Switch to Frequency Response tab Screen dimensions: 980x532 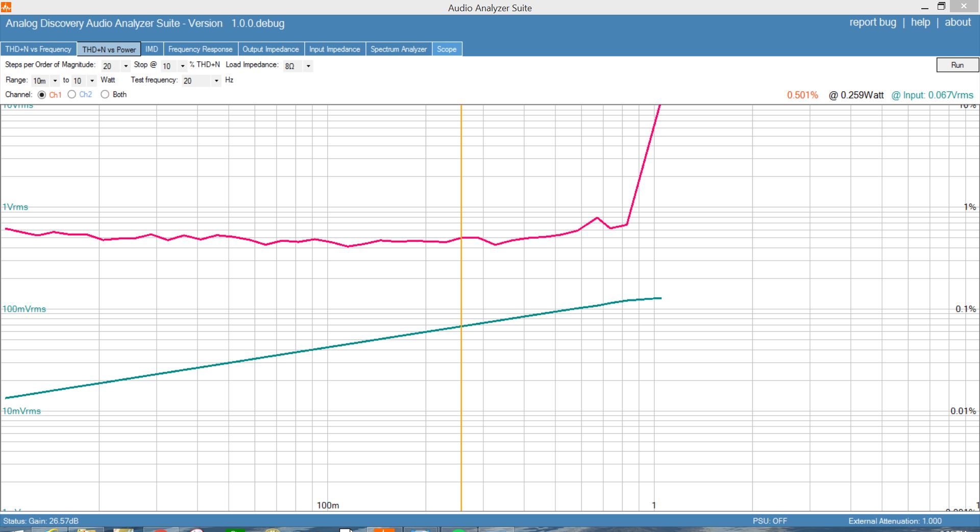point(200,49)
